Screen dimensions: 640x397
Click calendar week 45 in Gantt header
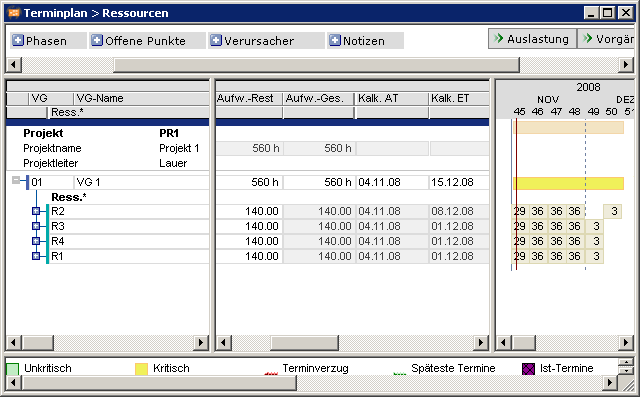click(519, 112)
